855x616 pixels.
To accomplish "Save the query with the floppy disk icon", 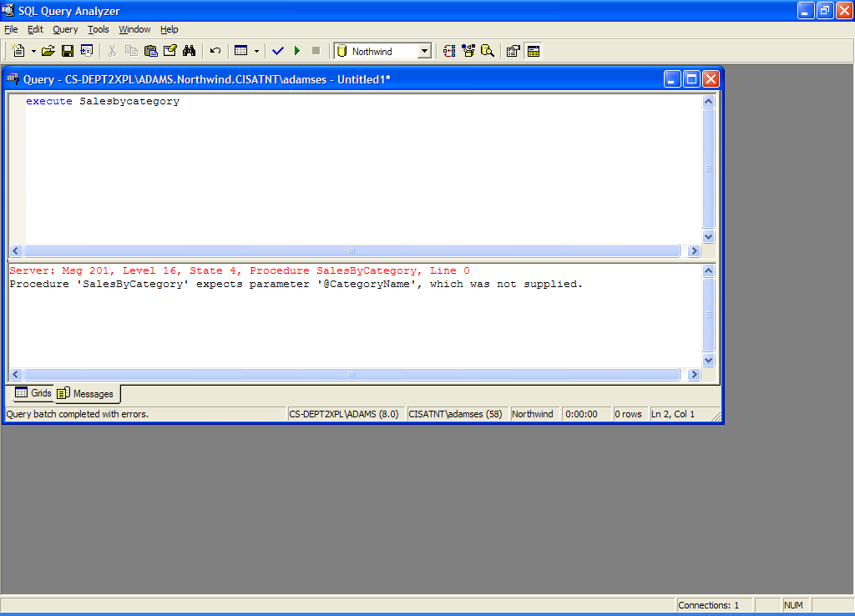I will [68, 51].
